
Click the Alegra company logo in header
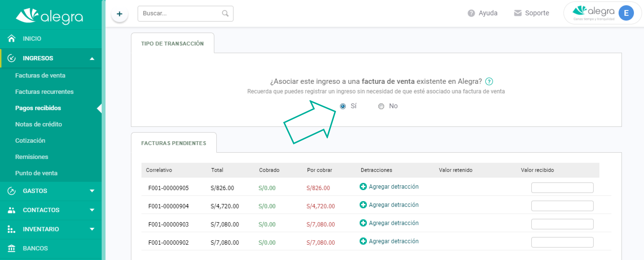[594, 13]
